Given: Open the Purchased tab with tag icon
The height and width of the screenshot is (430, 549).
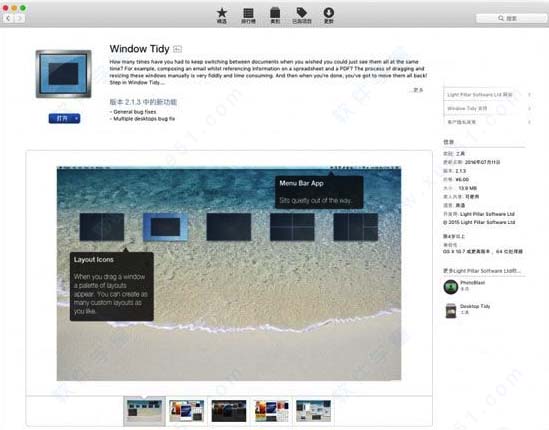Looking at the screenshot, I should [302, 15].
